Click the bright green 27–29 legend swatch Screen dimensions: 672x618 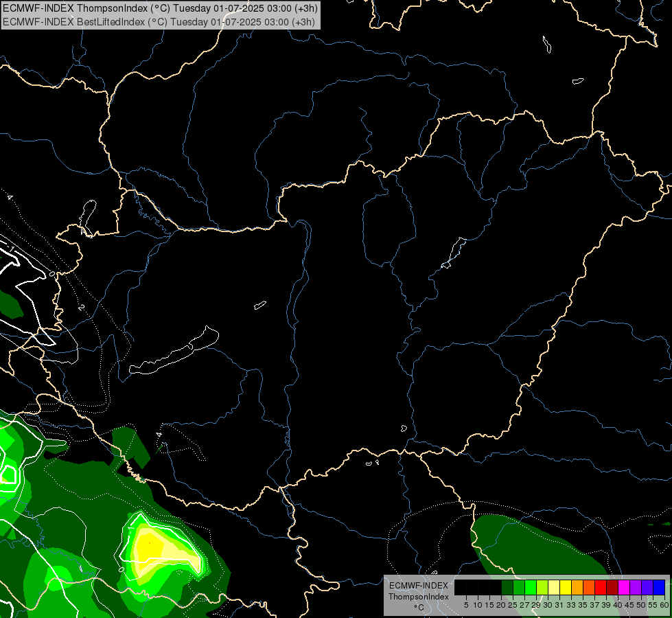[x=531, y=587]
